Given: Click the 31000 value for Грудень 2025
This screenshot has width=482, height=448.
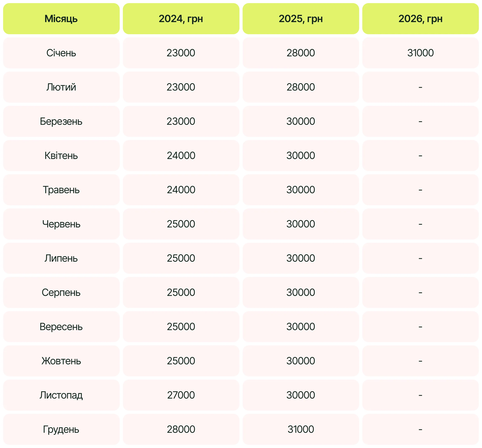Looking at the screenshot, I should (x=300, y=429).
